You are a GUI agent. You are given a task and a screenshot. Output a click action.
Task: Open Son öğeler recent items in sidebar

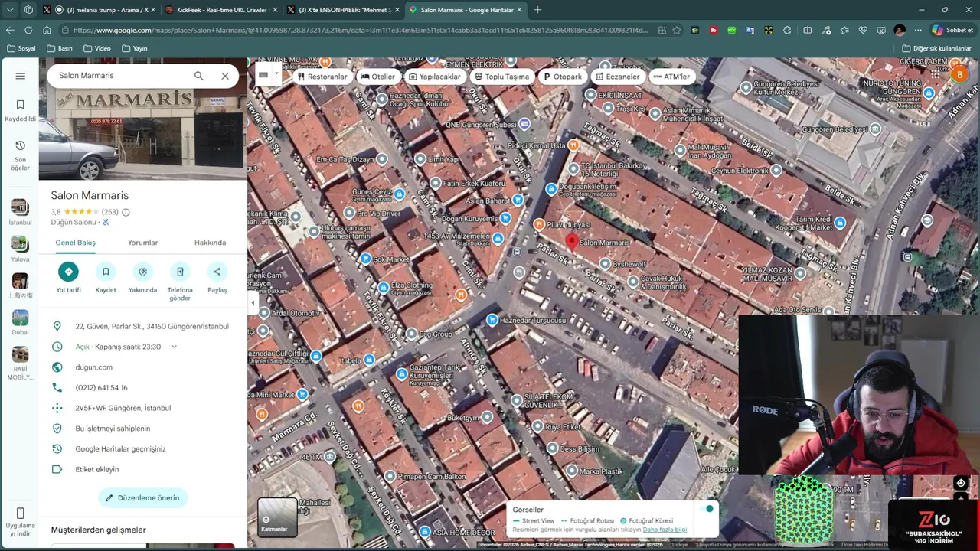pyautogui.click(x=21, y=155)
